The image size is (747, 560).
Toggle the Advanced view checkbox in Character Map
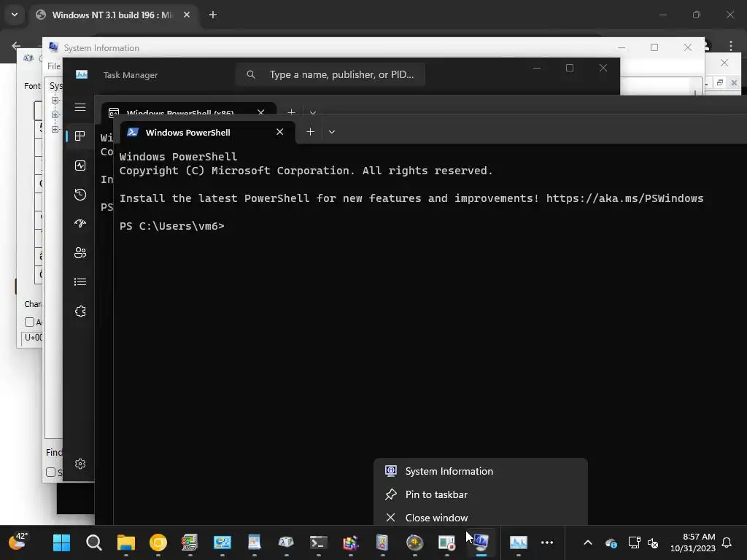click(29, 322)
